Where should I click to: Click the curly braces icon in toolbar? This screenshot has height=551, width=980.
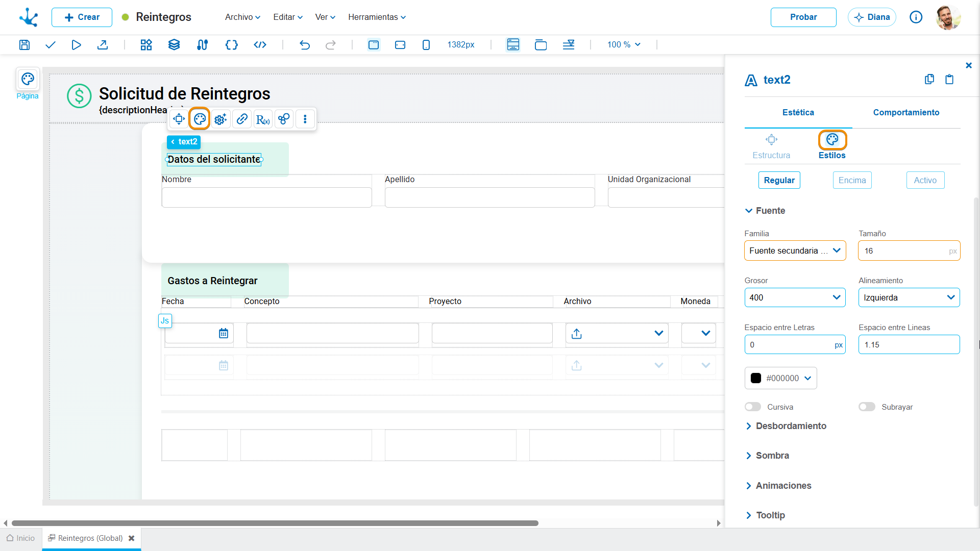[232, 45]
